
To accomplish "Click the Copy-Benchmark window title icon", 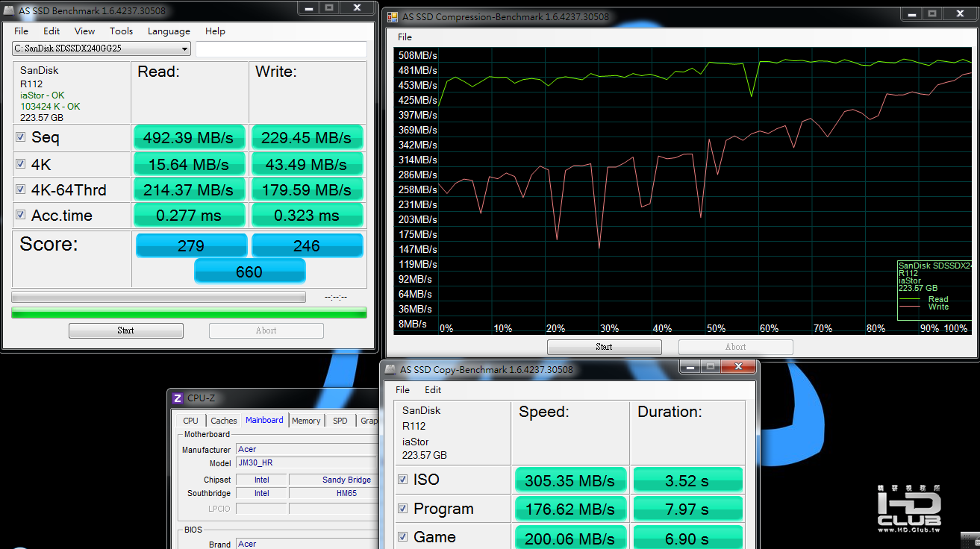I will (390, 369).
